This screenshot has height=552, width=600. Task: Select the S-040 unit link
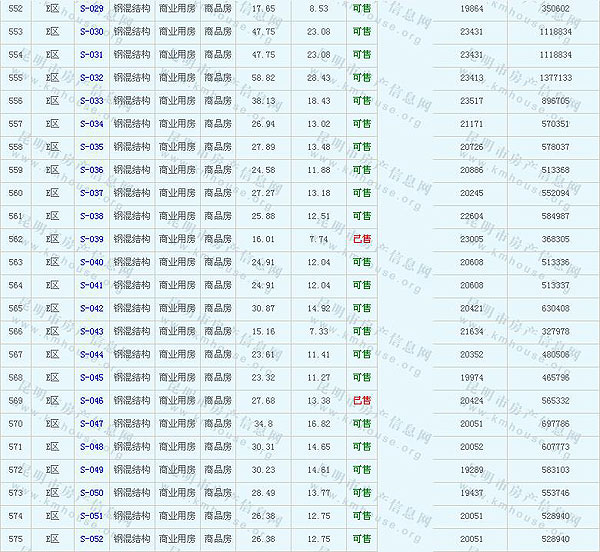(91, 262)
